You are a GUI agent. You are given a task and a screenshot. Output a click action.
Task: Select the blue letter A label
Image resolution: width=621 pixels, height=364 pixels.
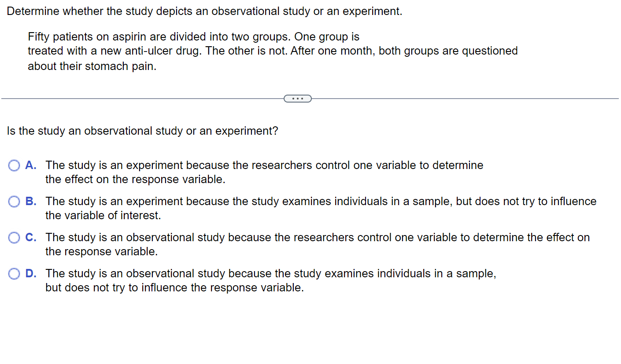point(30,165)
